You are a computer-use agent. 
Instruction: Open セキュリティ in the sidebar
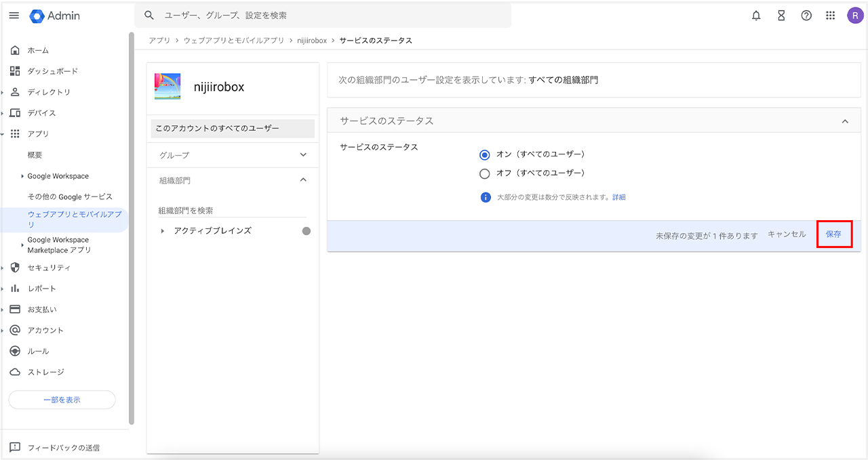(49, 268)
